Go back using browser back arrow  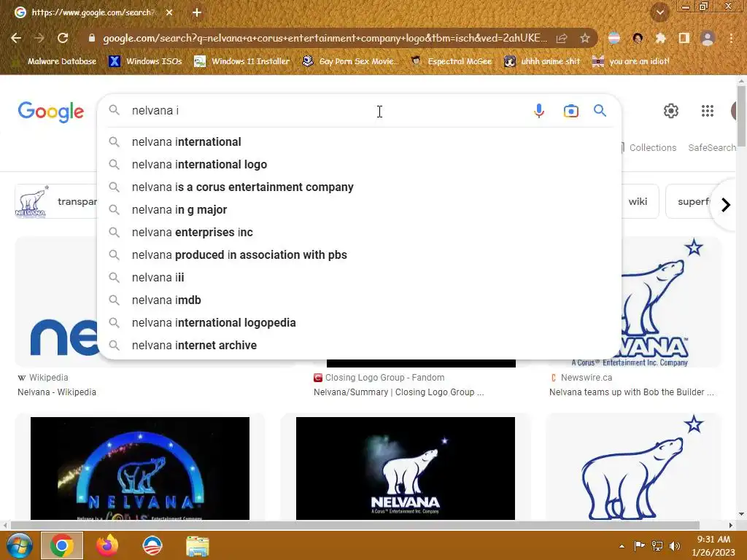[x=16, y=38]
